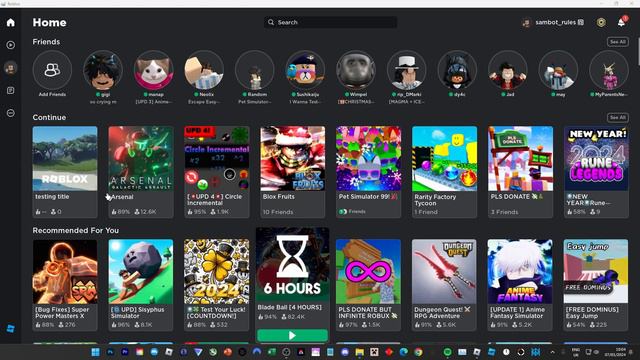Click See All for Friends
This screenshot has width=640, height=360.
tap(618, 42)
